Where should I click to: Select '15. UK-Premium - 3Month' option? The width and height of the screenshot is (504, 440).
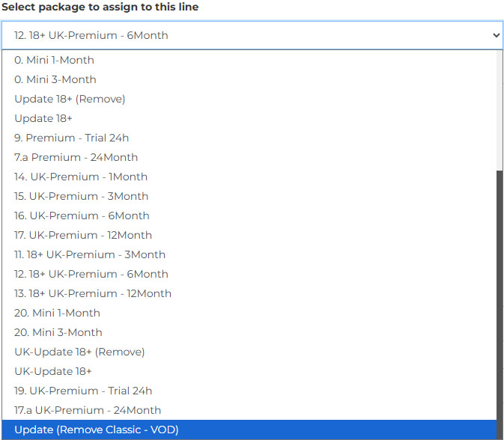coord(81,196)
